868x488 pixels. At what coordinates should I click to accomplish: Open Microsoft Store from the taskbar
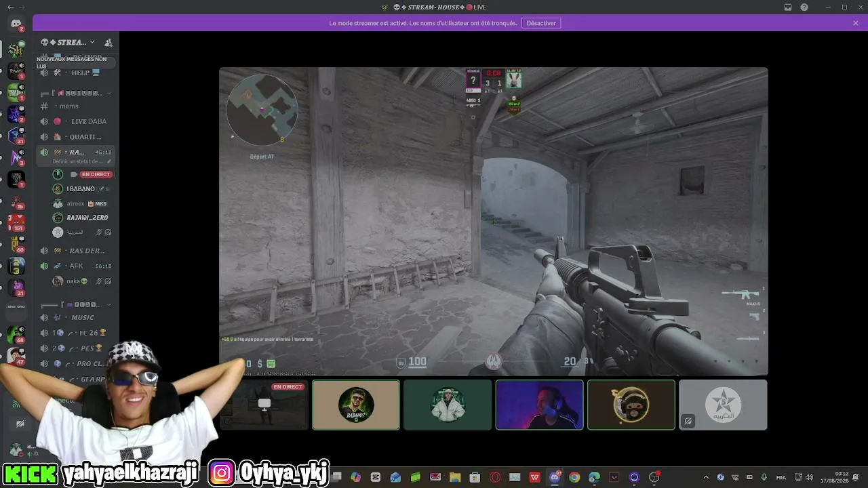pos(475,477)
